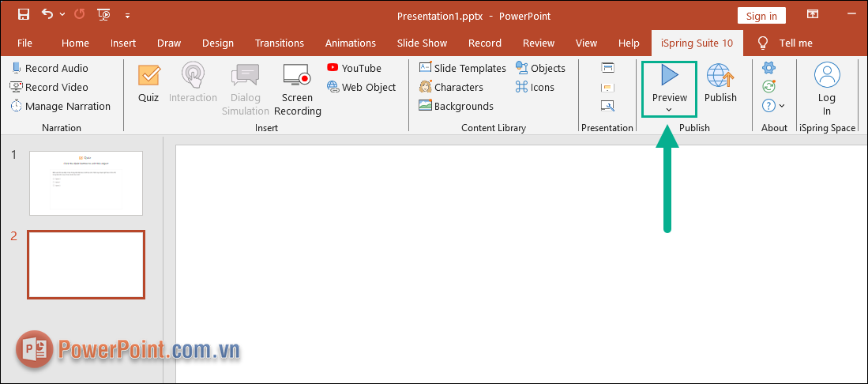Click the redo/repeat icon

tap(79, 14)
